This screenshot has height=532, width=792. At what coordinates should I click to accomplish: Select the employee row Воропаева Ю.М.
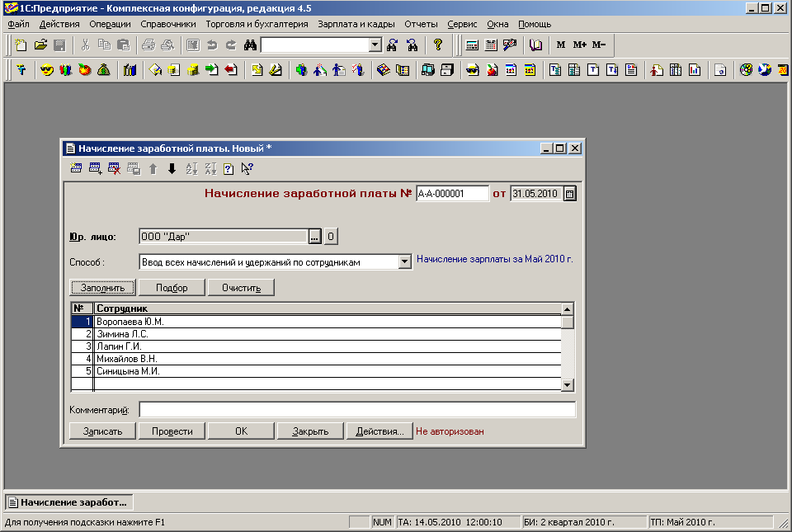[316, 322]
